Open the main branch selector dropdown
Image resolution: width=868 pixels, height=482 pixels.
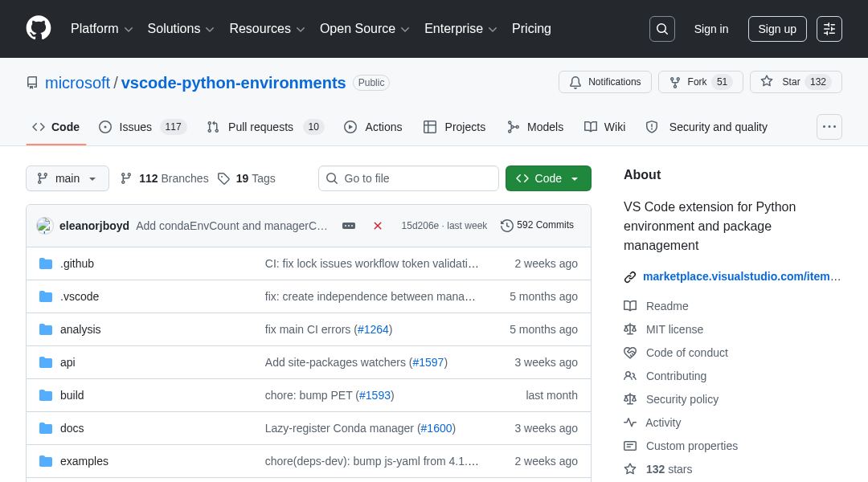pos(68,178)
